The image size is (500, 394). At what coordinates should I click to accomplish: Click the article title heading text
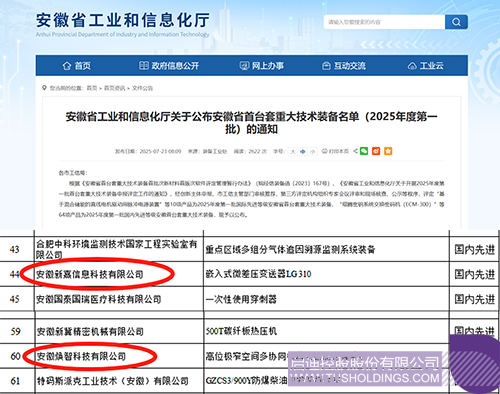251,123
